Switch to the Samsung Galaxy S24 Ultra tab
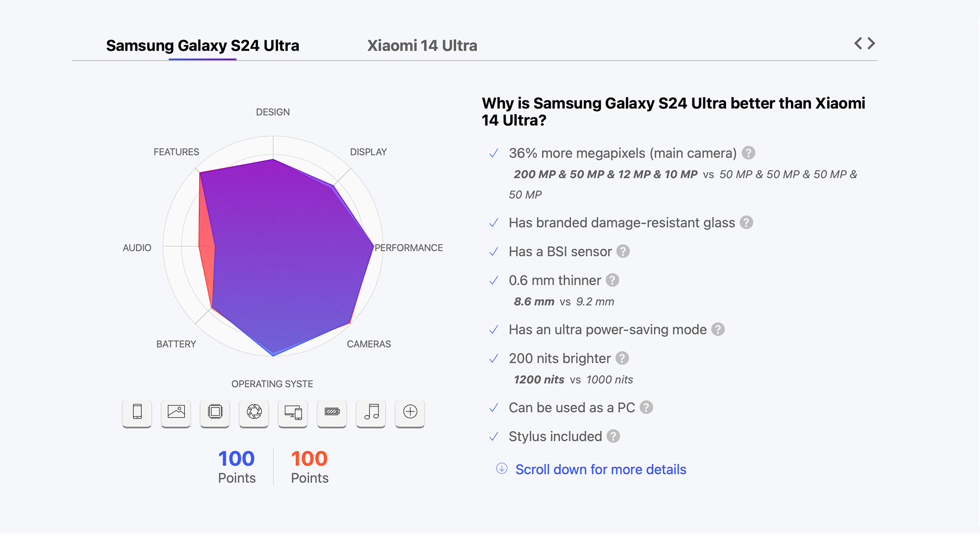Image resolution: width=980 pixels, height=548 pixels. click(202, 46)
